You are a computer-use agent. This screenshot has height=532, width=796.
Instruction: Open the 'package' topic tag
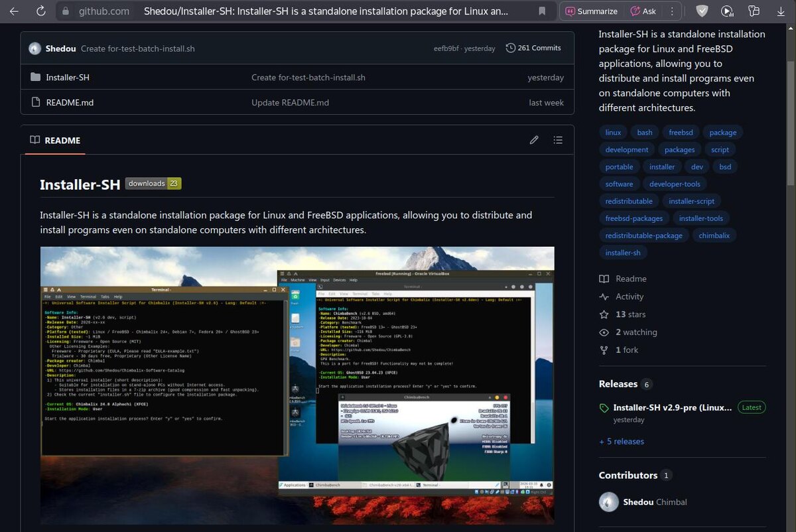coord(723,132)
